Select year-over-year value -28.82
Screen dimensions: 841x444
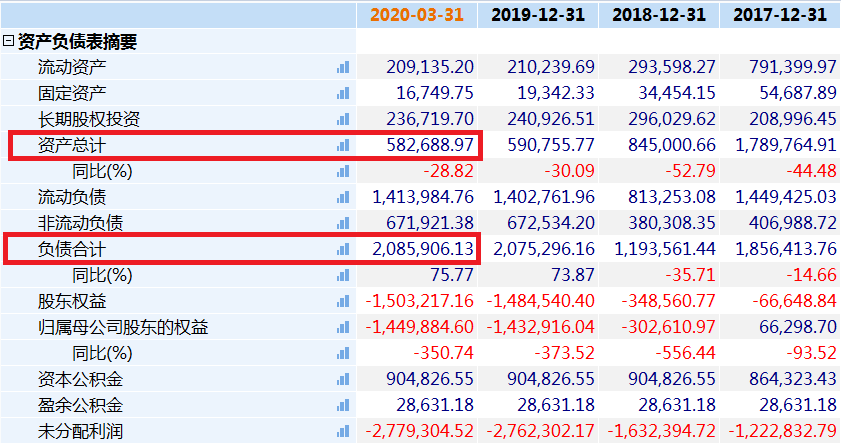click(448, 171)
